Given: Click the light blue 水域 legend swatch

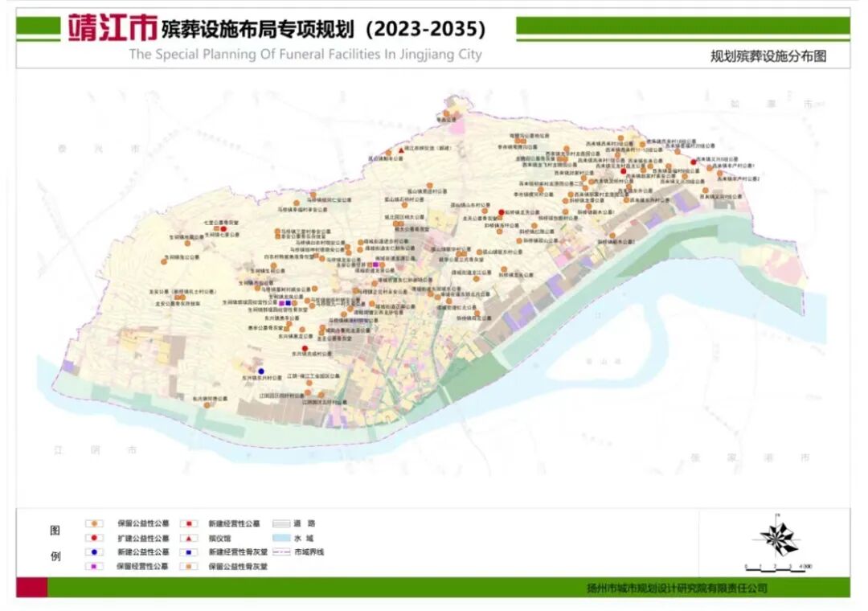Looking at the screenshot, I should coord(282,538).
